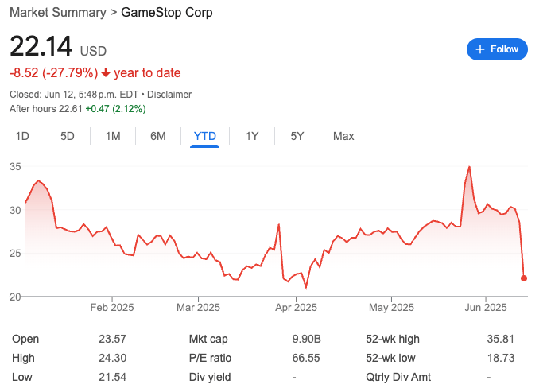The width and height of the screenshot is (547, 392).
Task: Click the plus icon in Follow button
Action: [x=480, y=49]
